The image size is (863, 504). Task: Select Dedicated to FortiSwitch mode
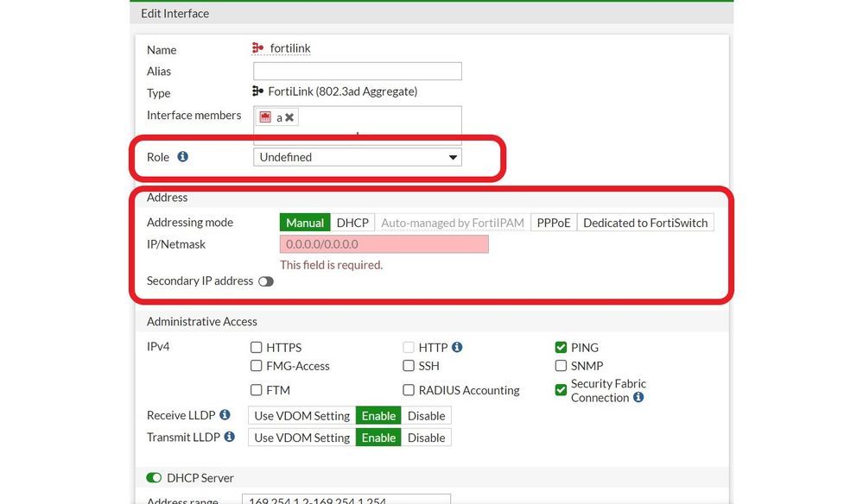click(x=645, y=223)
